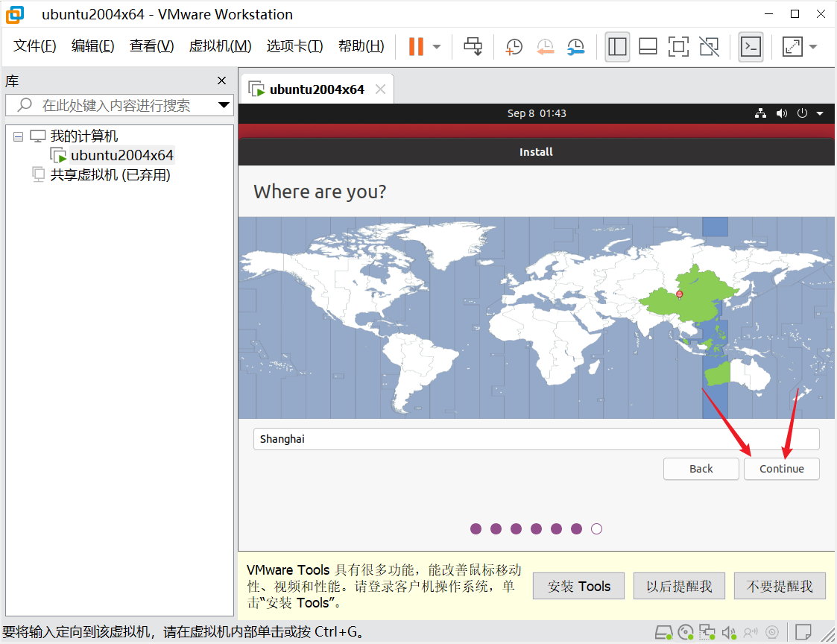The image size is (837, 644).
Task: Open the power options dropdown beside the pause button
Action: pos(437,46)
